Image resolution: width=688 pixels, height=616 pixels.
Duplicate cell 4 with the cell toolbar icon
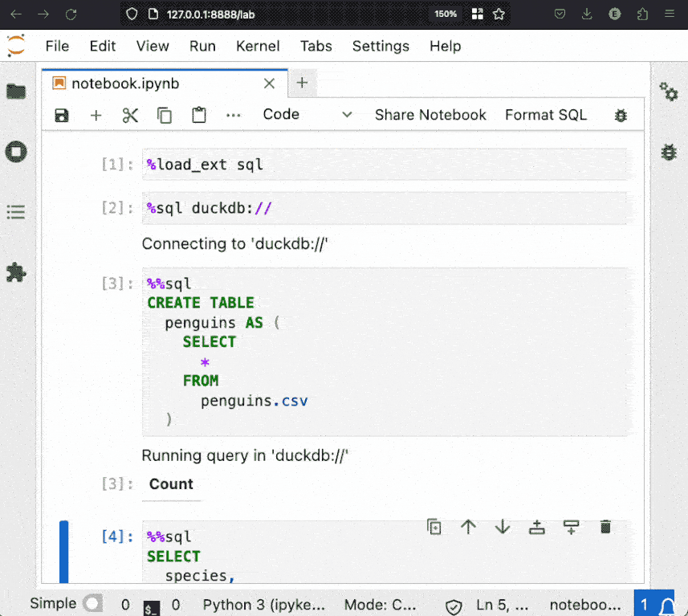[434, 526]
